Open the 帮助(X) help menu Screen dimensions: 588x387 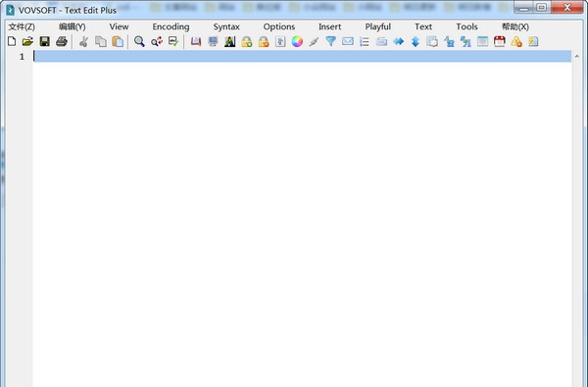[515, 26]
